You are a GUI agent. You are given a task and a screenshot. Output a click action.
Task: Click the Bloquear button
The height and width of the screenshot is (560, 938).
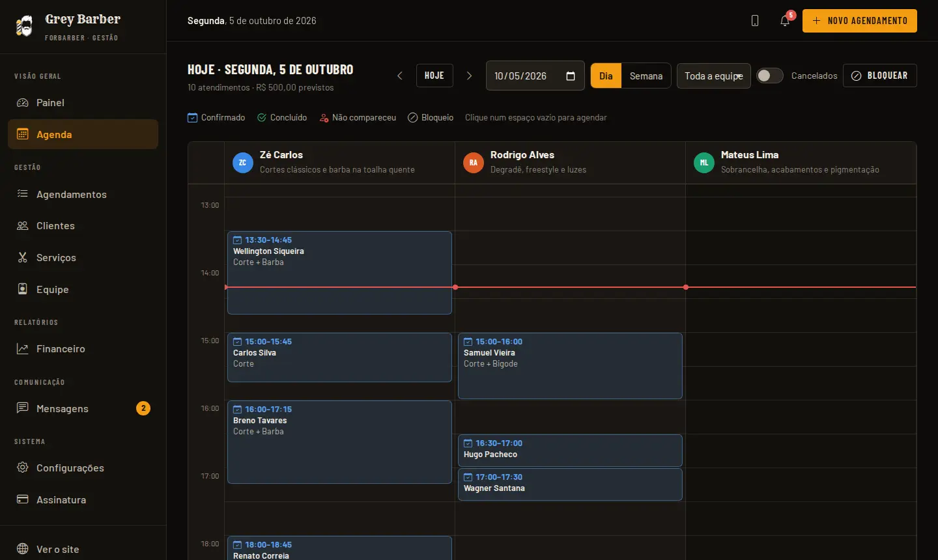point(880,76)
